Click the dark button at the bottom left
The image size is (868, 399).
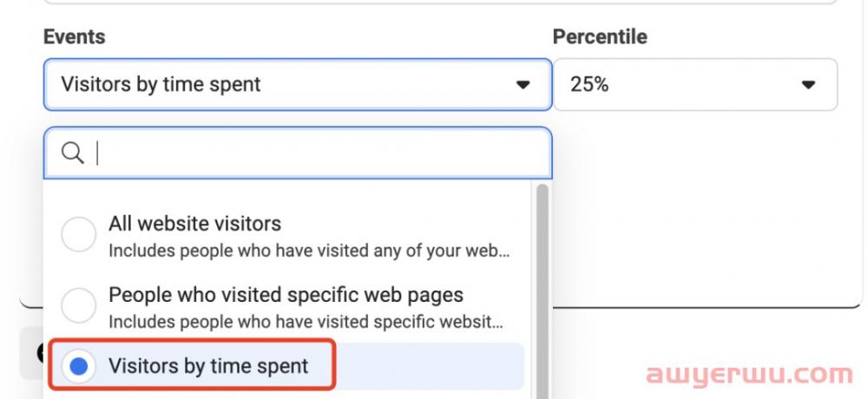31,351
